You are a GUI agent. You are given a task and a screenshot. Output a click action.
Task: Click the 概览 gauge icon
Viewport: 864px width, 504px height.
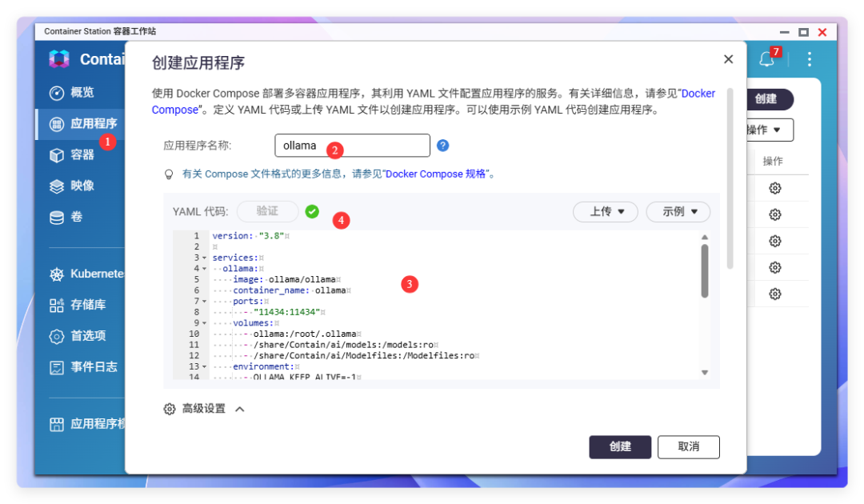(x=57, y=93)
